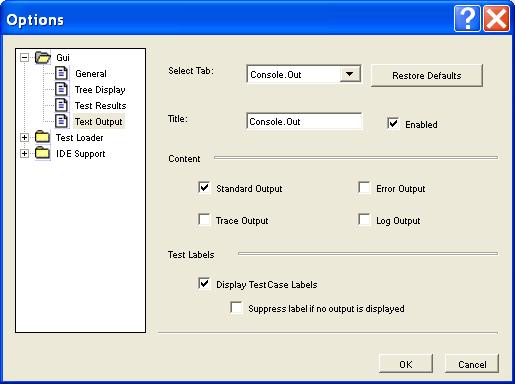This screenshot has width=515, height=384.
Task: Collapse the Gui tree node
Action: click(x=24, y=57)
